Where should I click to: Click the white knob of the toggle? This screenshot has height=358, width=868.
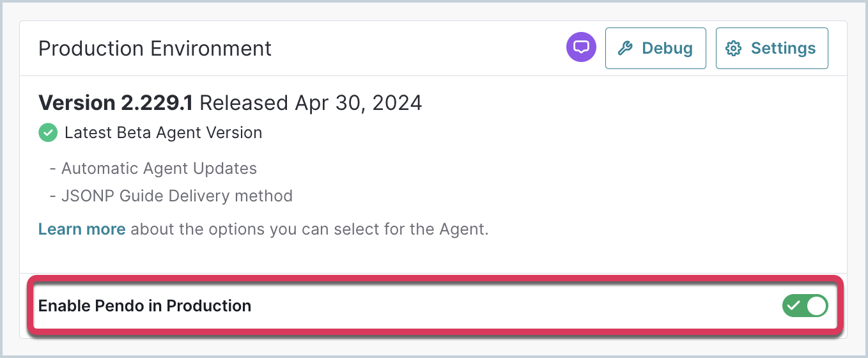pos(816,306)
